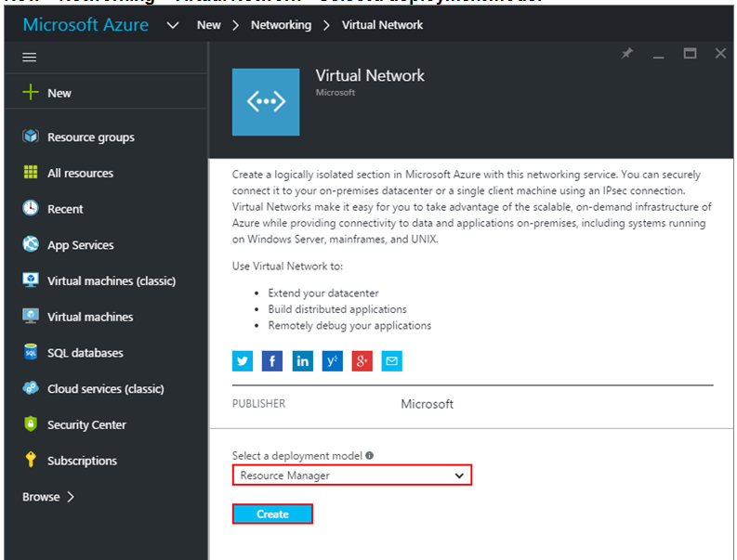Click the SQL databases icon
737x560 pixels.
(31, 352)
